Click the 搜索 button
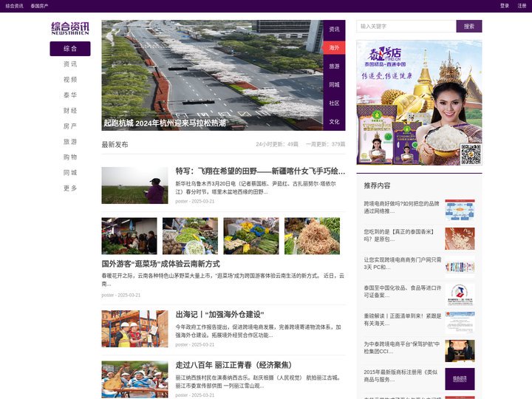This screenshot has width=532, height=399. 469,26
